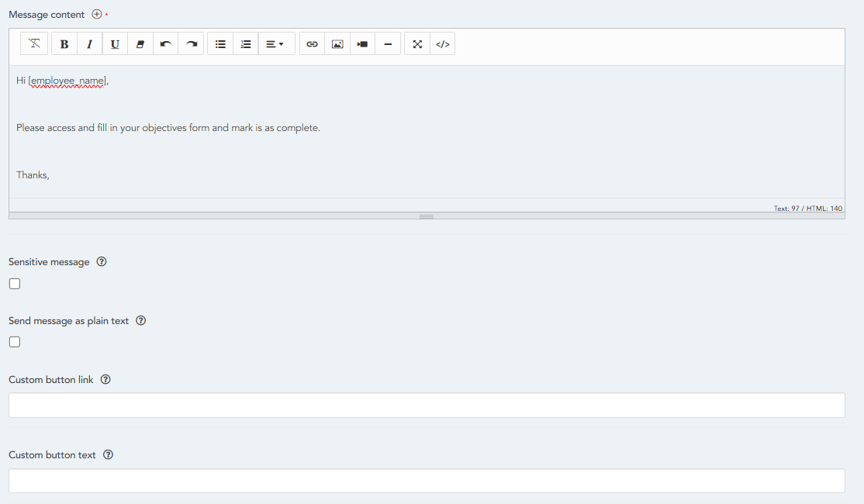Toggle bold formatting in editor

coord(64,44)
